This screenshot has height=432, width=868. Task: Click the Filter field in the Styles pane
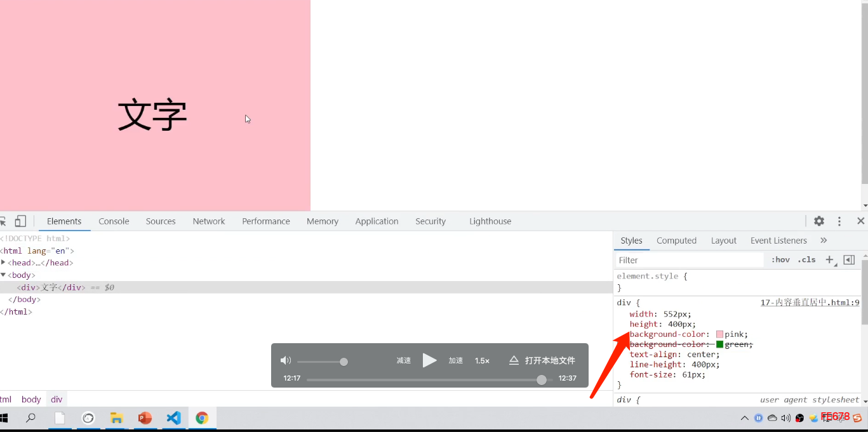[689, 260]
